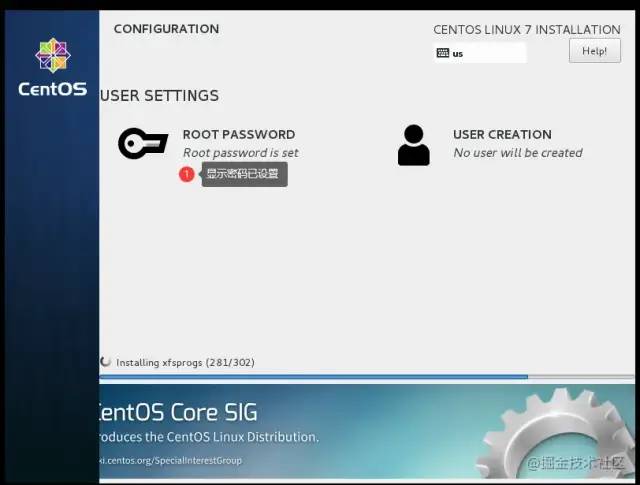The height and width of the screenshot is (485, 640).
Task: Click 'Installing xfsprogs (281/302)' status text
Action: 185,363
